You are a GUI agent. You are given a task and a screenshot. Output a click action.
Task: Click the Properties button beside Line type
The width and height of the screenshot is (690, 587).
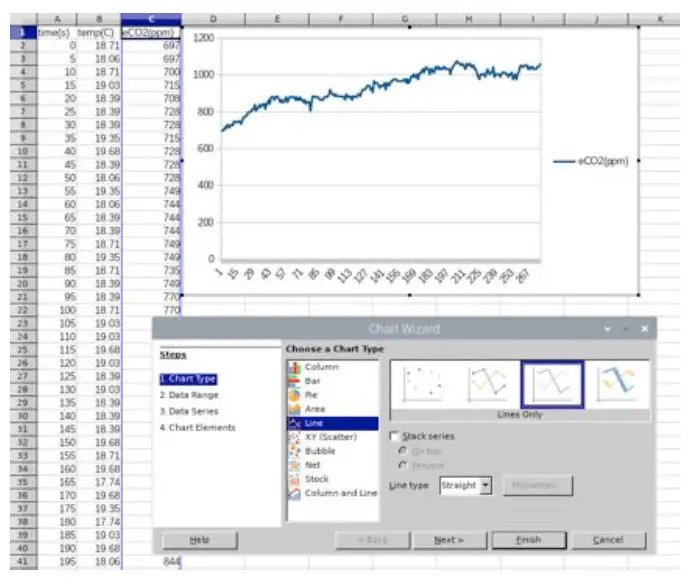pos(538,485)
